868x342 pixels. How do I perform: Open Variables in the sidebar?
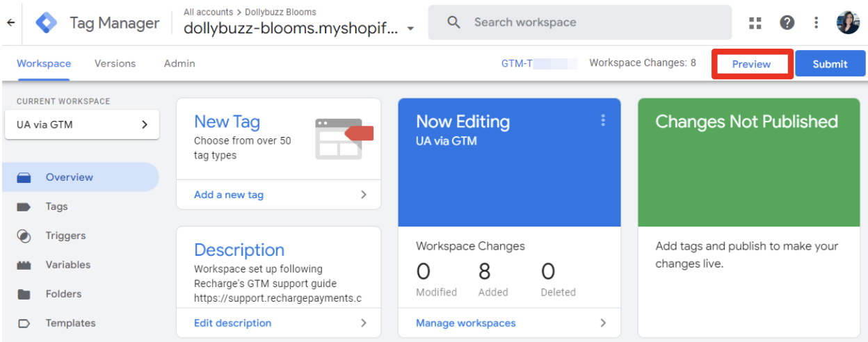tap(67, 265)
